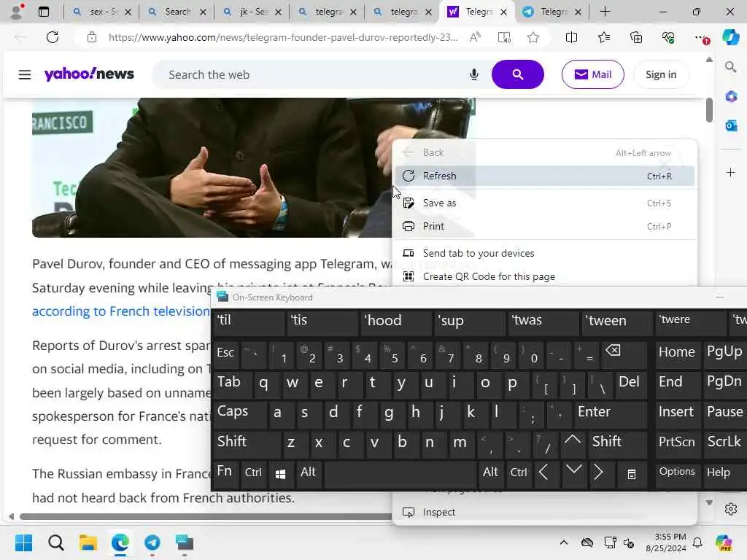Choose Print from context menu
The image size is (747, 560).
(544, 226)
